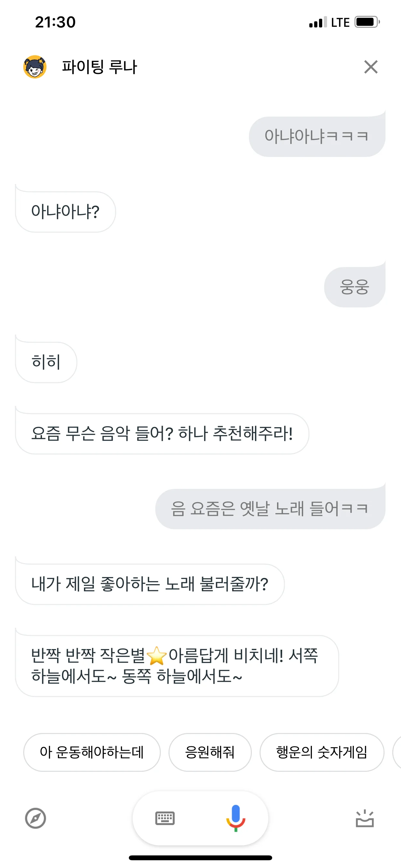
Task: Tap the '요즘 무슨 음악 들어?' message
Action: point(162,434)
